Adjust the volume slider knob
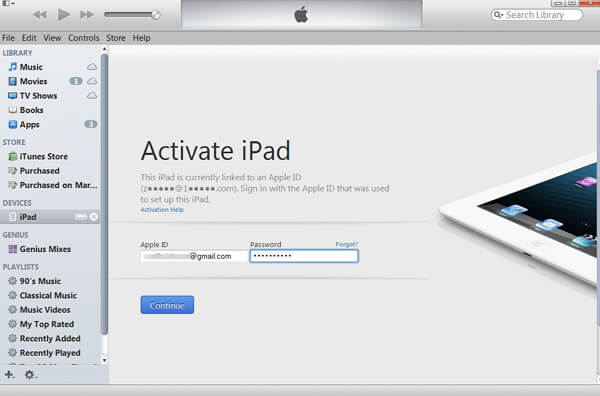 point(155,15)
